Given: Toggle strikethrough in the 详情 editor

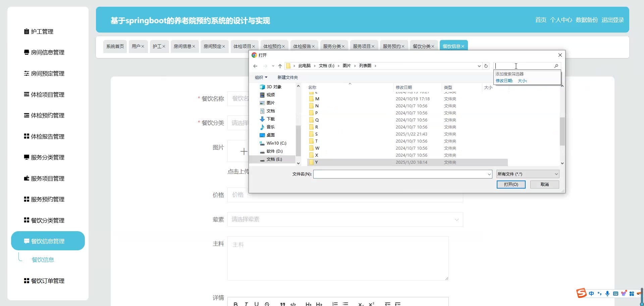Looking at the screenshot, I should (x=267, y=304).
